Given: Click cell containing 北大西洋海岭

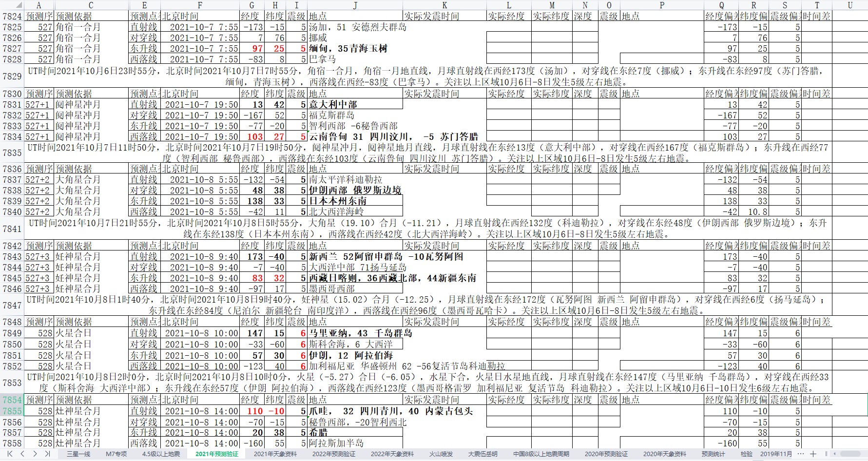Looking at the screenshot, I should point(355,211).
